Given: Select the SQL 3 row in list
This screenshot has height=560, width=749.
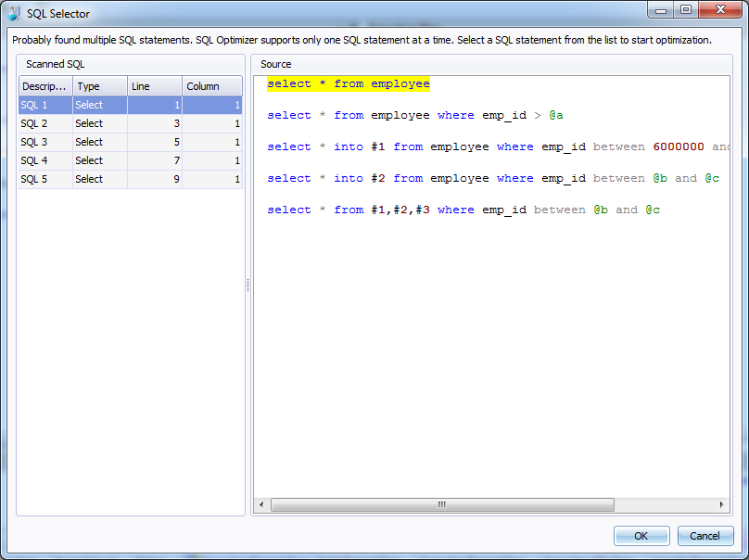Looking at the screenshot, I should pyautogui.click(x=46, y=142).
